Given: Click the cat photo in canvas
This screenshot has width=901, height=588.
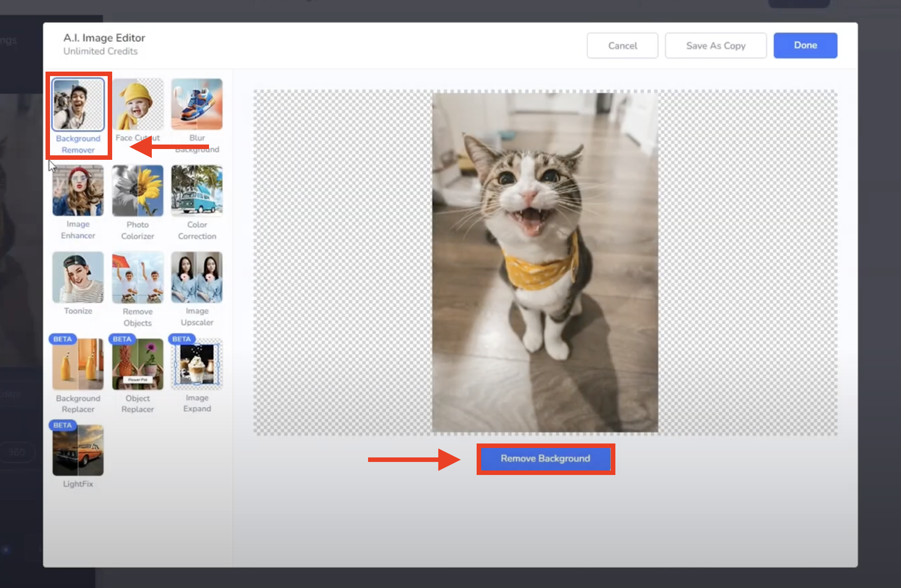Looking at the screenshot, I should click(x=545, y=262).
